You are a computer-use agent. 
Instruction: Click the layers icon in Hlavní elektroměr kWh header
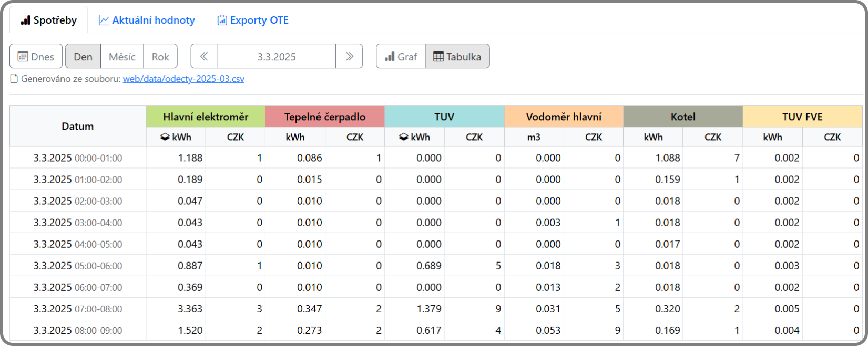(165, 137)
